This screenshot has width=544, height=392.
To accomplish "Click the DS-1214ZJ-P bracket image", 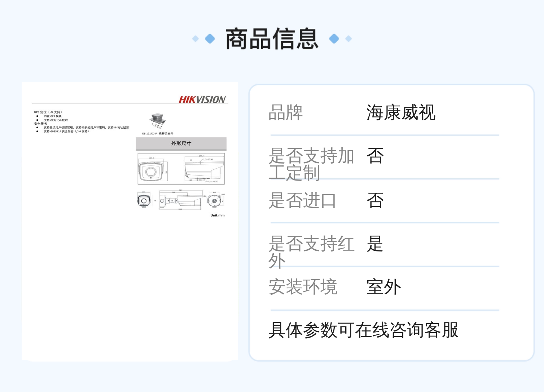I will 158,121.
